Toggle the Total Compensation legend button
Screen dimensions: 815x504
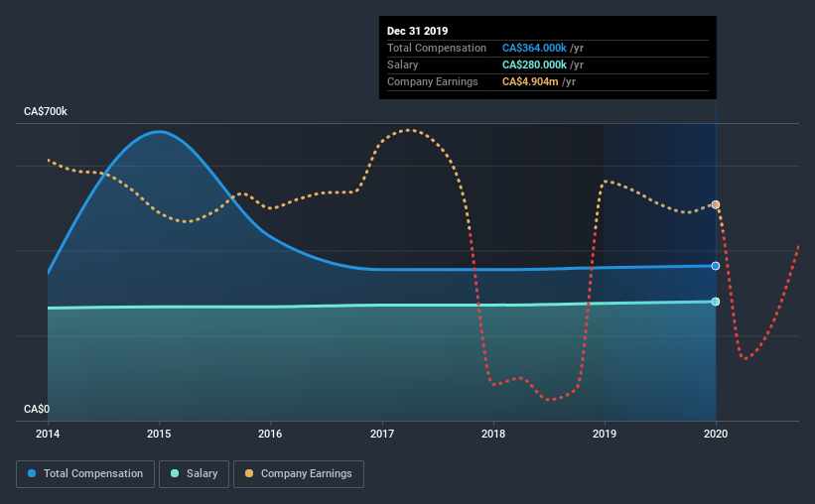click(x=85, y=474)
